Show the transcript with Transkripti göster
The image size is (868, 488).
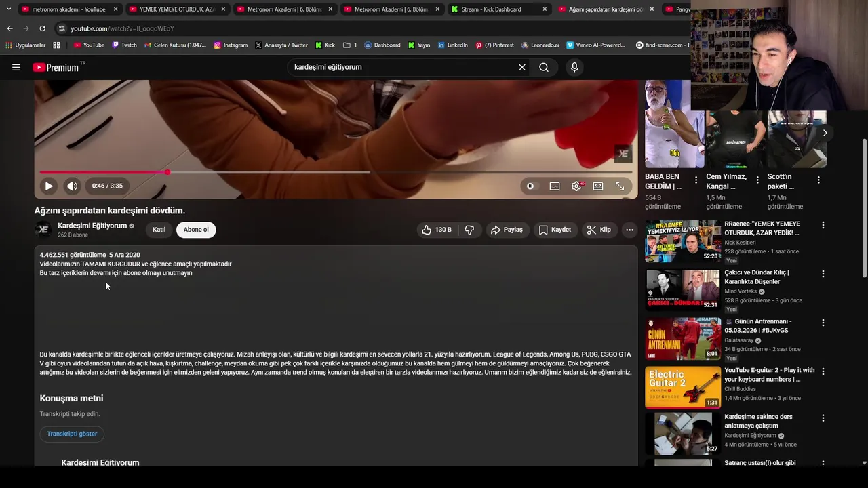click(72, 434)
